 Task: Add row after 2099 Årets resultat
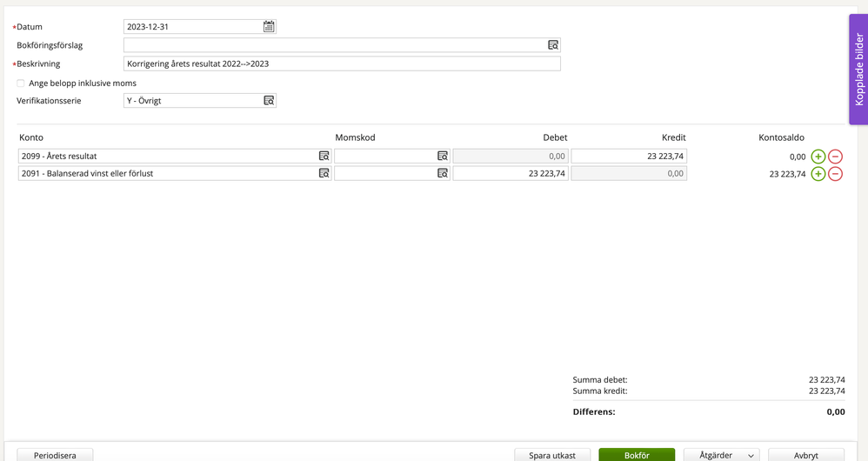point(818,157)
